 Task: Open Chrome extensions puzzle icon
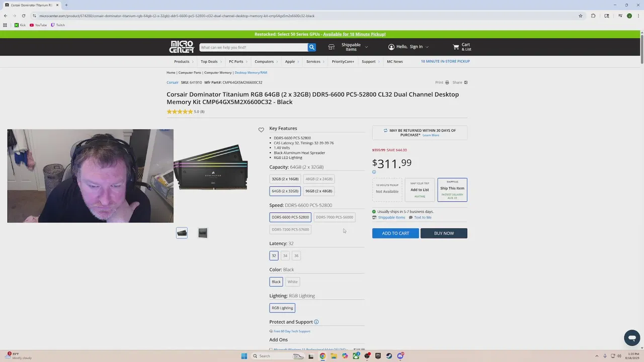pyautogui.click(x=593, y=16)
